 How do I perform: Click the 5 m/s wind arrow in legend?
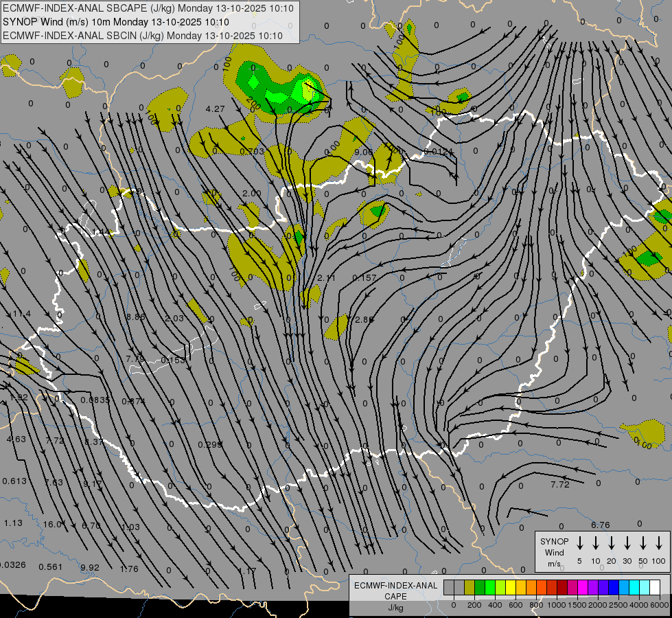[x=580, y=542]
